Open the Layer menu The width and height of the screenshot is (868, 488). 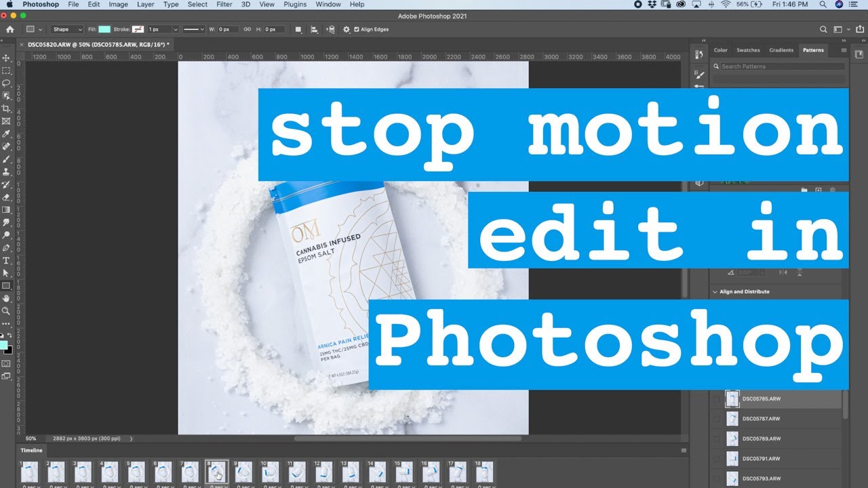(146, 4)
